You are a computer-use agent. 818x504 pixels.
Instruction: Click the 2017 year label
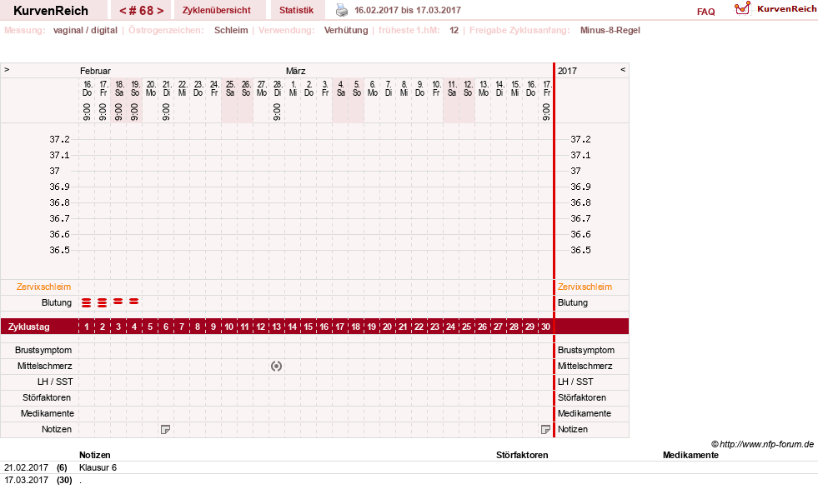(567, 71)
